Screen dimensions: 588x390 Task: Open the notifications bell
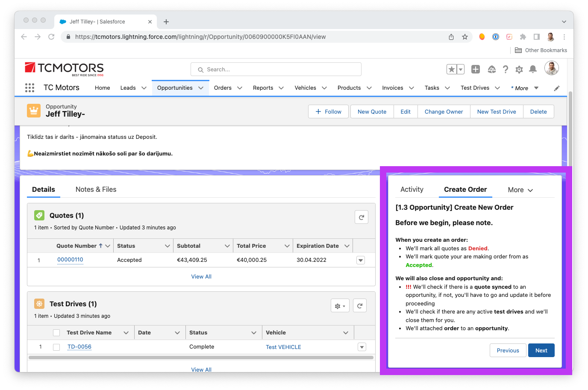click(533, 69)
